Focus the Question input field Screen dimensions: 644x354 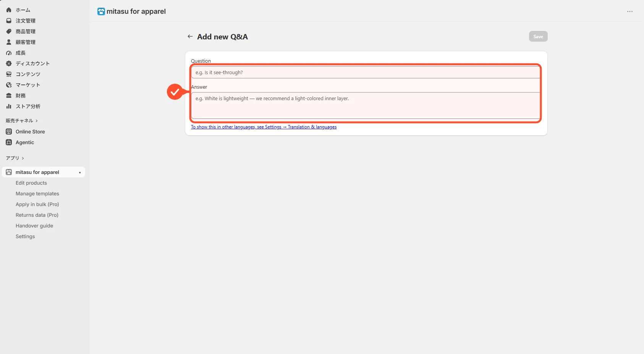click(x=366, y=72)
